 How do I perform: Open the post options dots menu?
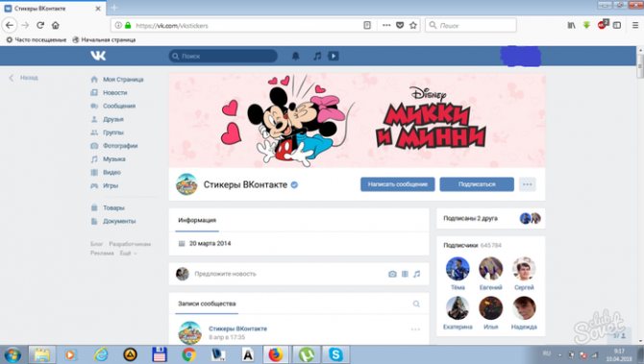415,329
